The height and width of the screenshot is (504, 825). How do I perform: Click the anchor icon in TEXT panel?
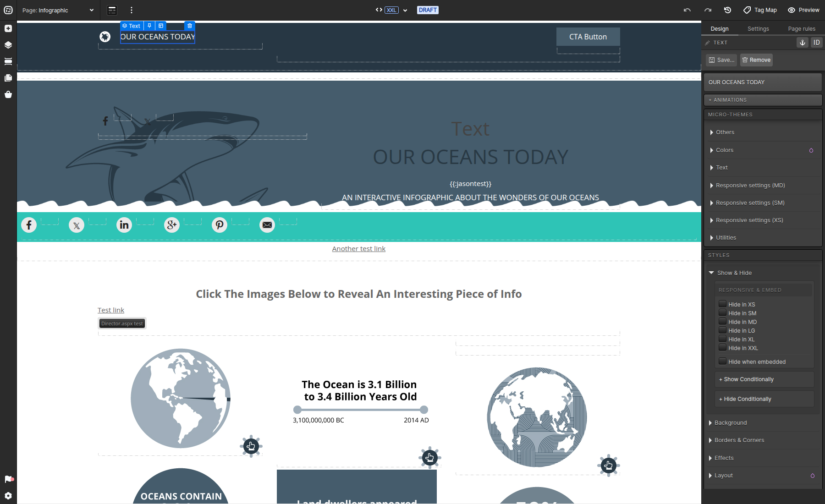(x=803, y=43)
